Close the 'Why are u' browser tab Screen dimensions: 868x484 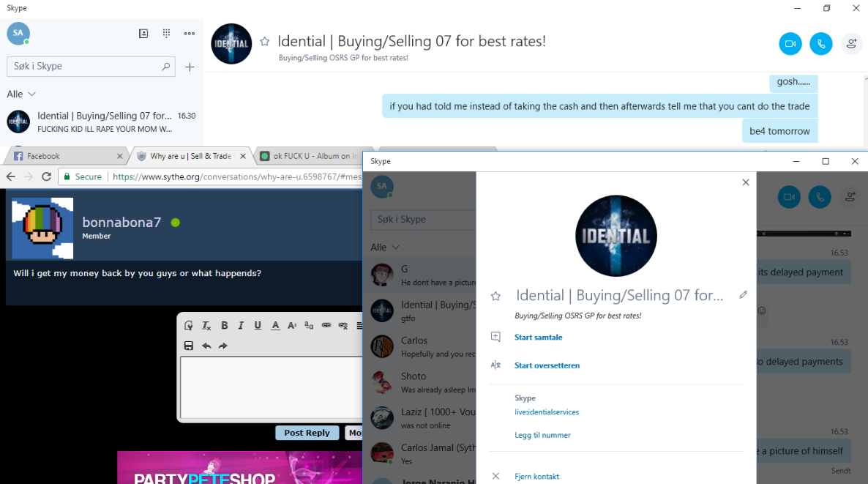click(242, 156)
